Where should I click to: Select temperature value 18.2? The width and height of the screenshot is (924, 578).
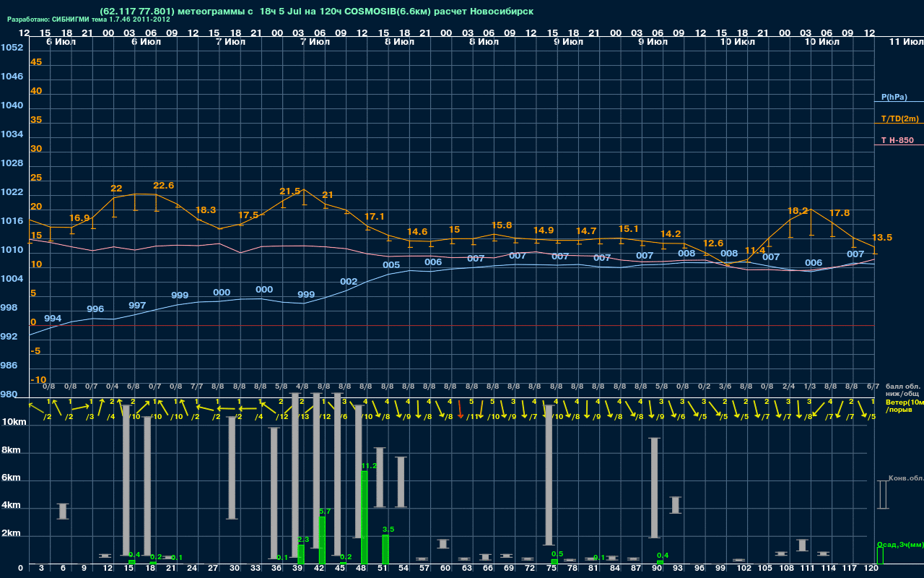pyautogui.click(x=797, y=211)
